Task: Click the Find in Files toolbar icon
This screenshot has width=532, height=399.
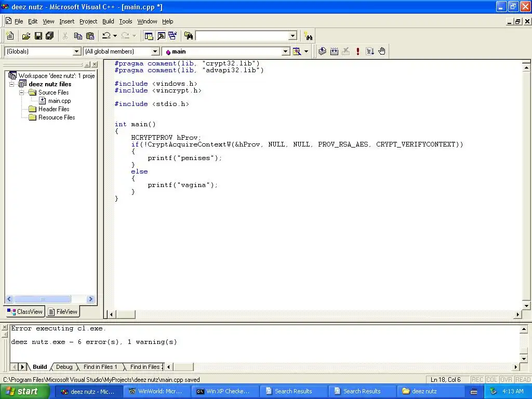Action: click(189, 36)
